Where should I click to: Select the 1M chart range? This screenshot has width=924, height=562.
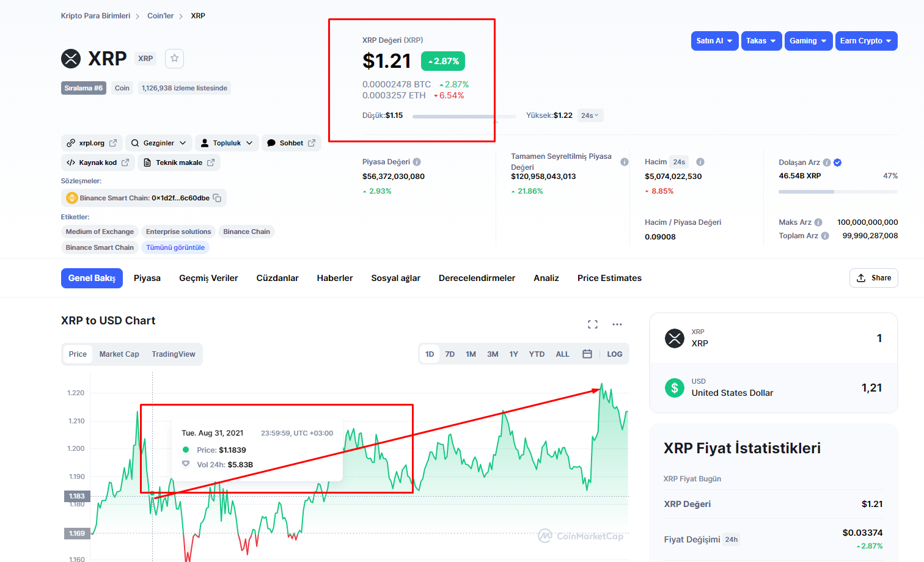471,354
